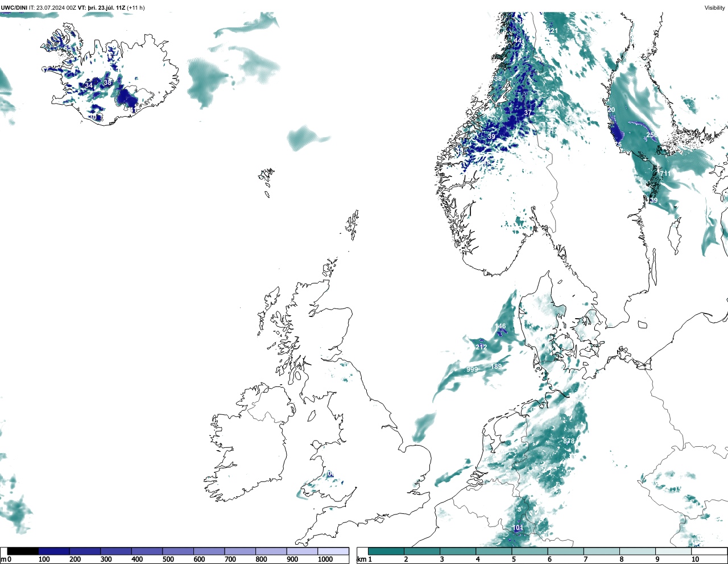Click the valid time 'þri. 23.júl. 11Z'

pyautogui.click(x=106, y=8)
